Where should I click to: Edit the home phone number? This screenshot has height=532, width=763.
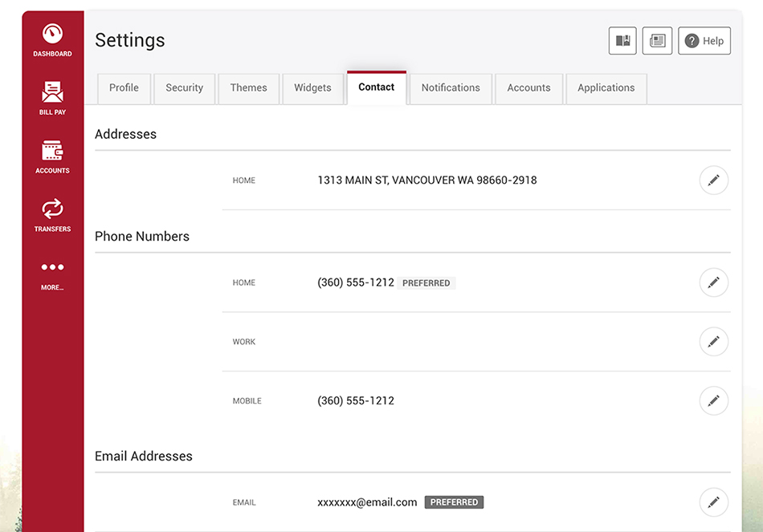[713, 282]
